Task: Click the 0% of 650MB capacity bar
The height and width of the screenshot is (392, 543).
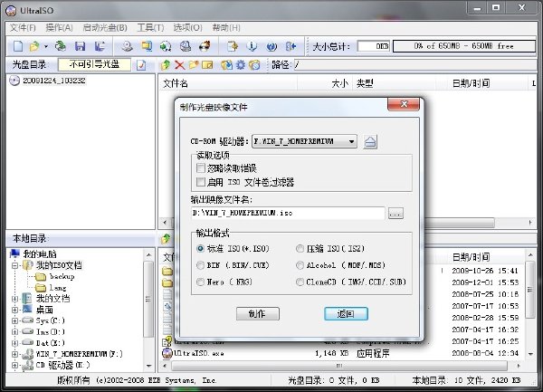Action: point(464,46)
